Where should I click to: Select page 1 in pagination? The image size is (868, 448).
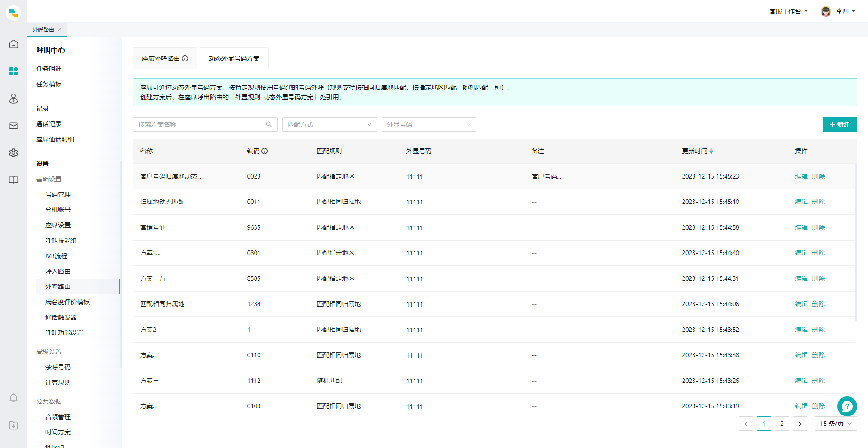764,424
